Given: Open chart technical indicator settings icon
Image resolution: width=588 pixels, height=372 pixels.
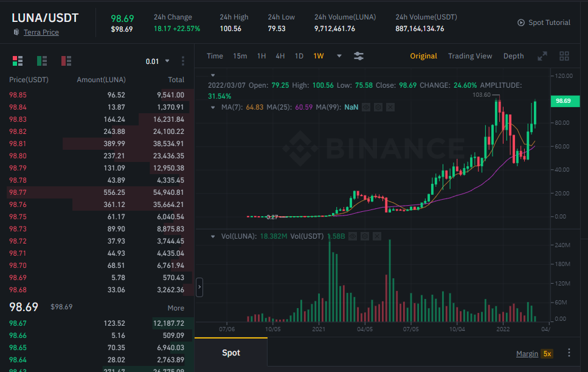Looking at the screenshot, I should pos(359,56).
